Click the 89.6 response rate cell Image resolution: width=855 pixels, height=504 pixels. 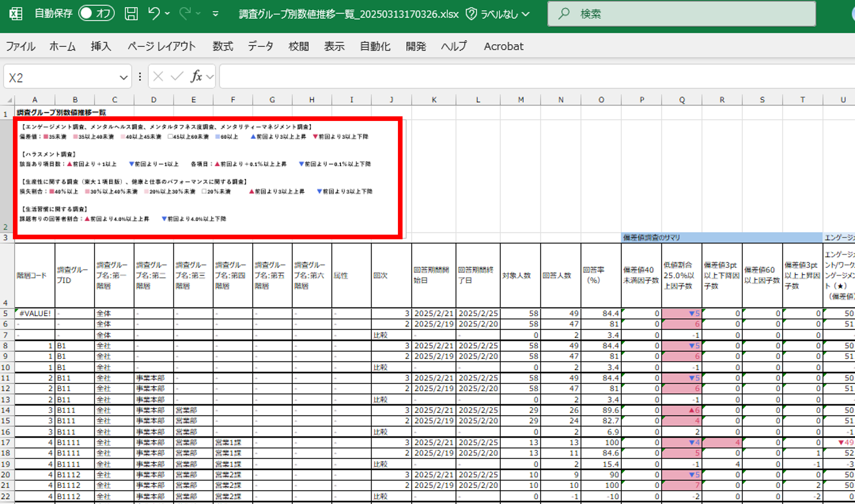pos(601,410)
